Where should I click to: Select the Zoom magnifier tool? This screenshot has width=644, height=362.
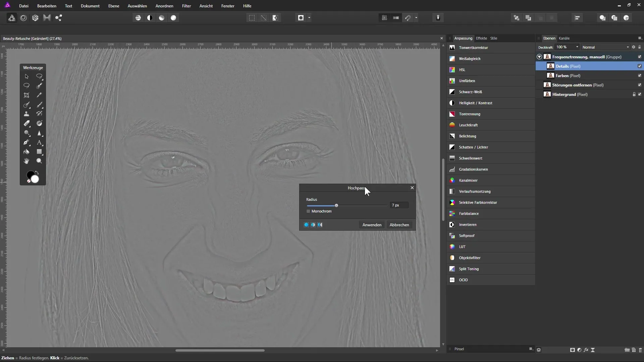(39, 161)
